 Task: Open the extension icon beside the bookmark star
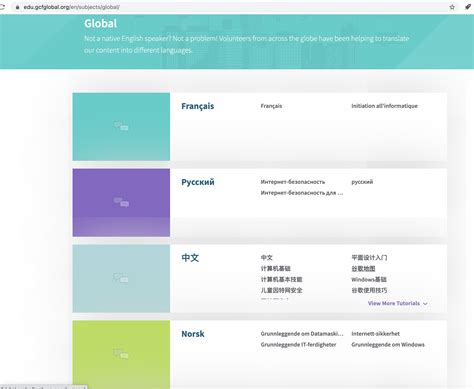(x=468, y=7)
